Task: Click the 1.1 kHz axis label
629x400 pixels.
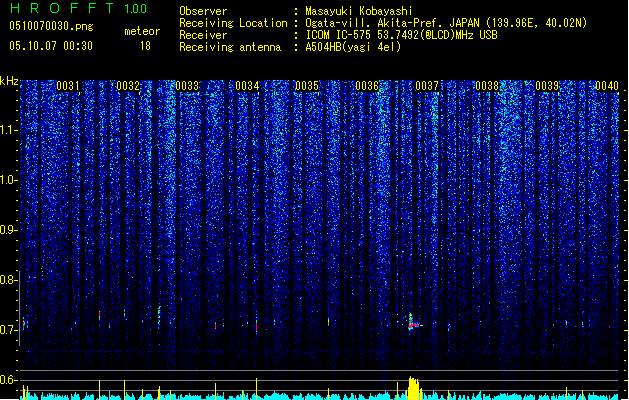Action: tap(8, 130)
